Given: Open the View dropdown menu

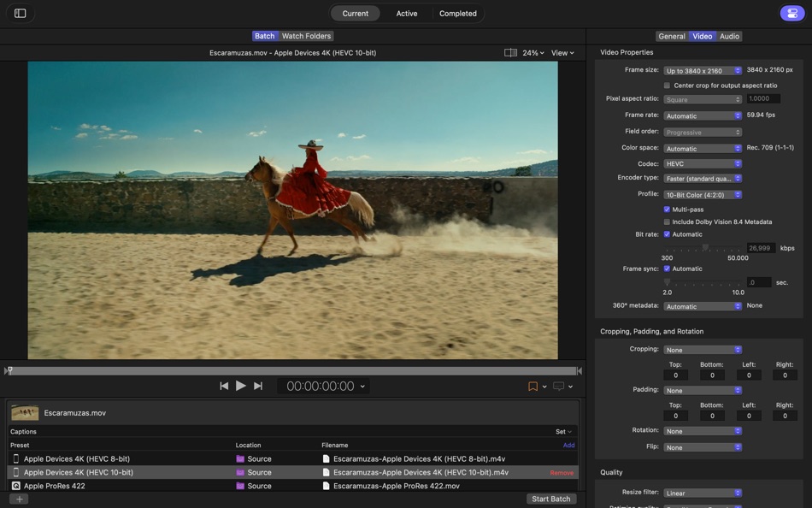Looking at the screenshot, I should (x=562, y=53).
